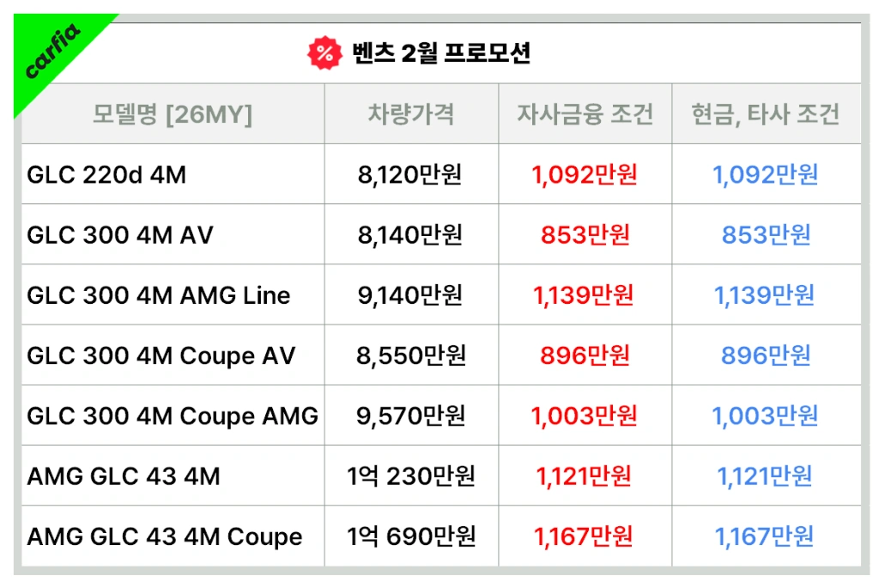The width and height of the screenshot is (879, 588).
Task: Click the 1억 690만원 price cell
Action: pyautogui.click(x=411, y=537)
